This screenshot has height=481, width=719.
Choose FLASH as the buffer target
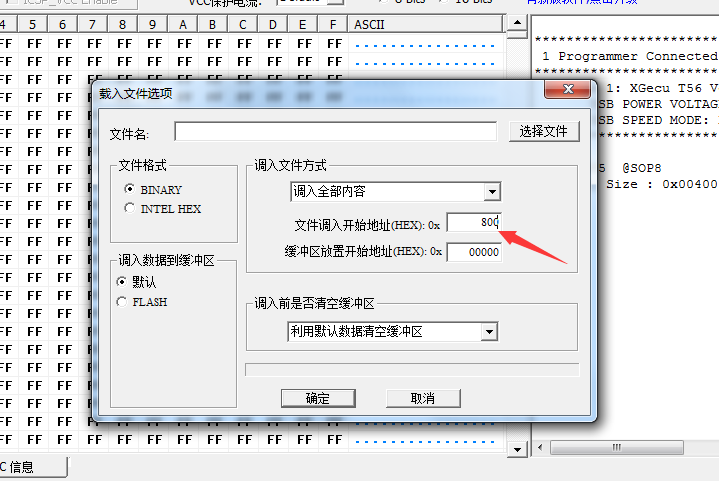pyautogui.click(x=122, y=301)
